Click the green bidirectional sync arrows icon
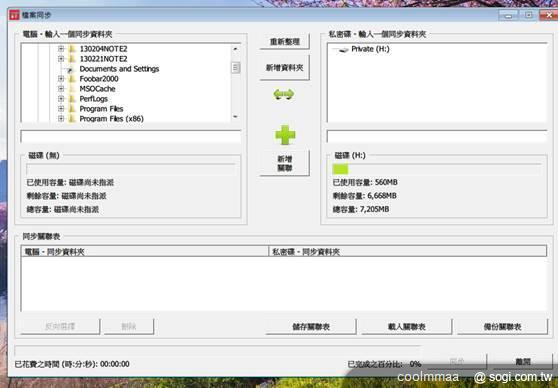This screenshot has width=558, height=388. (284, 94)
